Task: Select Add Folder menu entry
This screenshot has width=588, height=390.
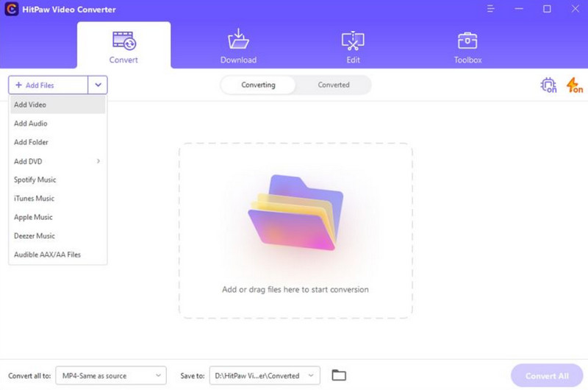Action: [x=57, y=142]
